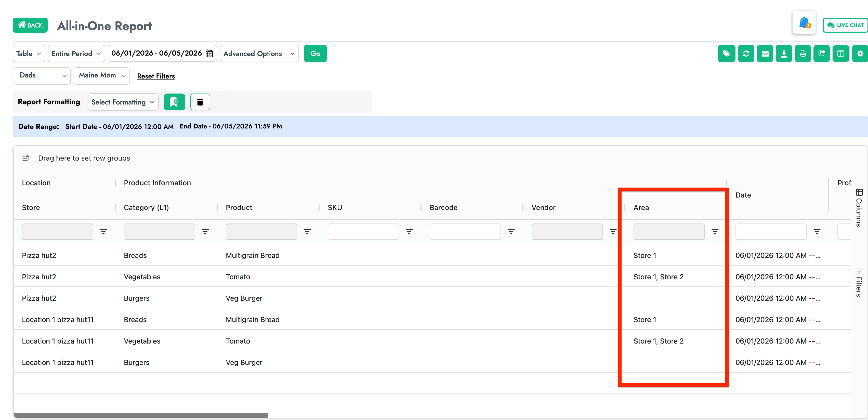Focus the SKU filter text box

363,232
